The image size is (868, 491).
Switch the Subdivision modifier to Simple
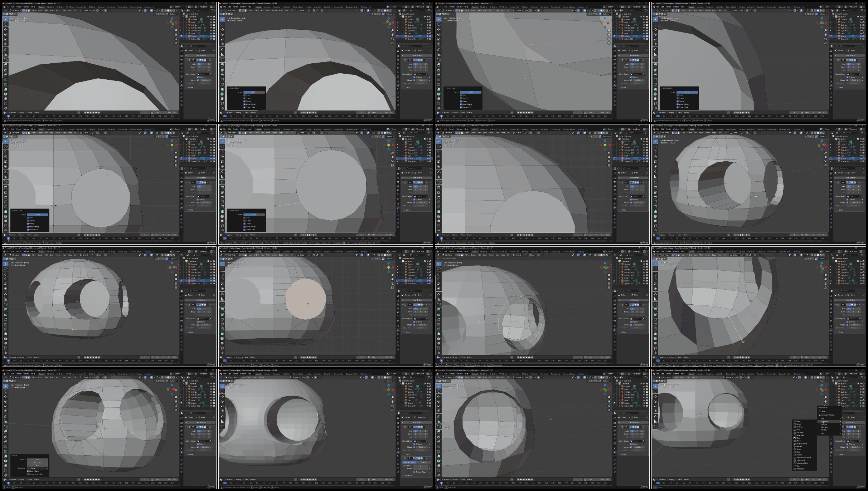[x=423, y=462]
